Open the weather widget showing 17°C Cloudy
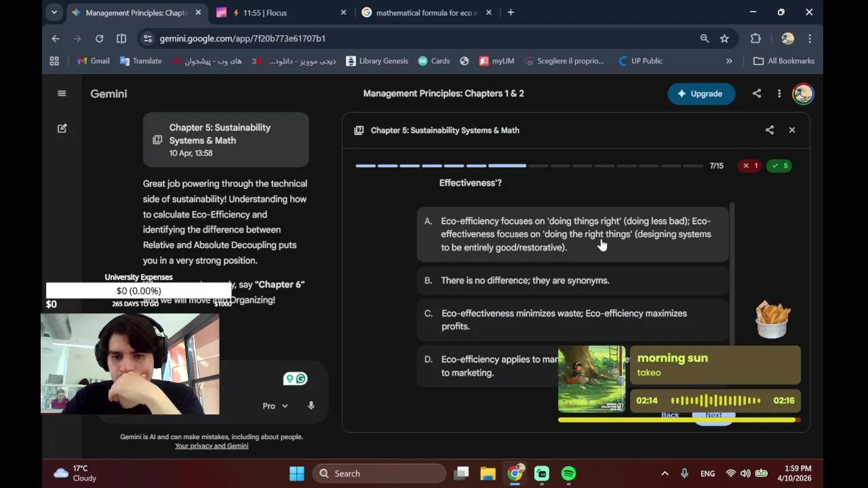This screenshot has width=868, height=488. point(75,473)
